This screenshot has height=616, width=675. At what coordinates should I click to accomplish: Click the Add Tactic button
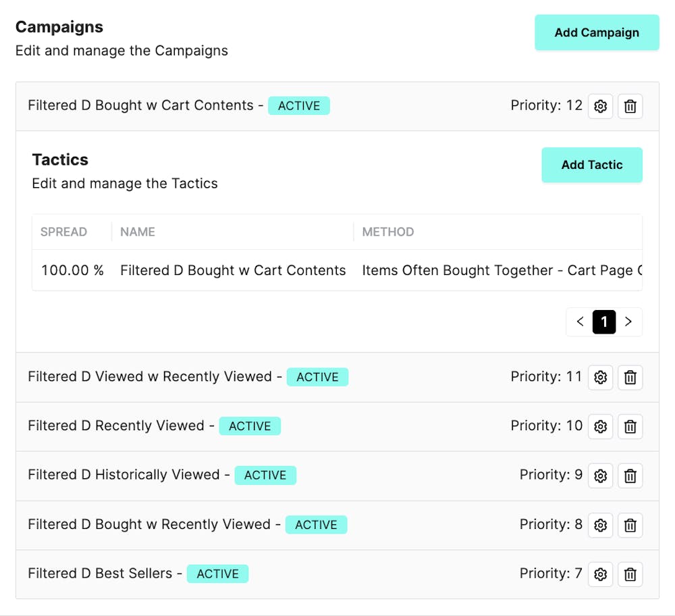click(x=592, y=165)
